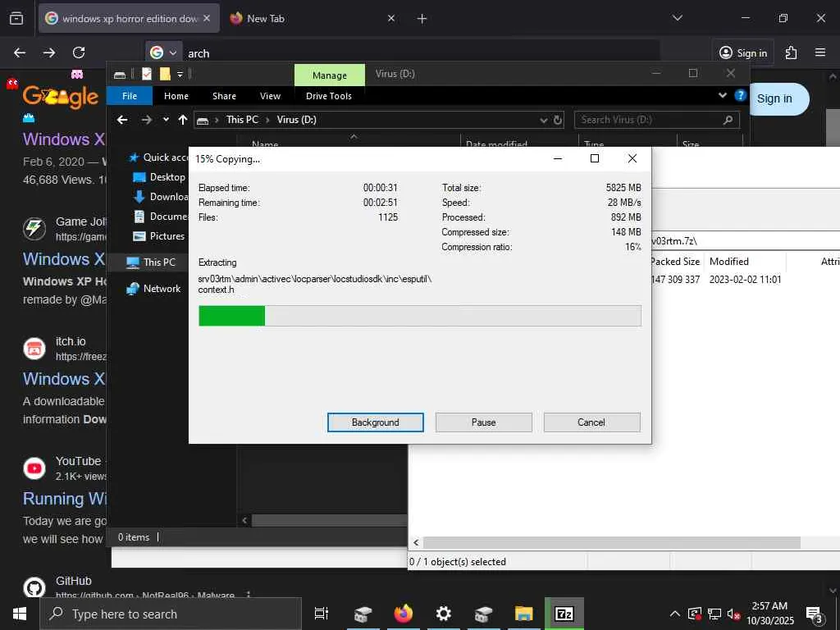Open Firefox tab list dropdown arrow
This screenshot has width=840, height=630.
(677, 18)
